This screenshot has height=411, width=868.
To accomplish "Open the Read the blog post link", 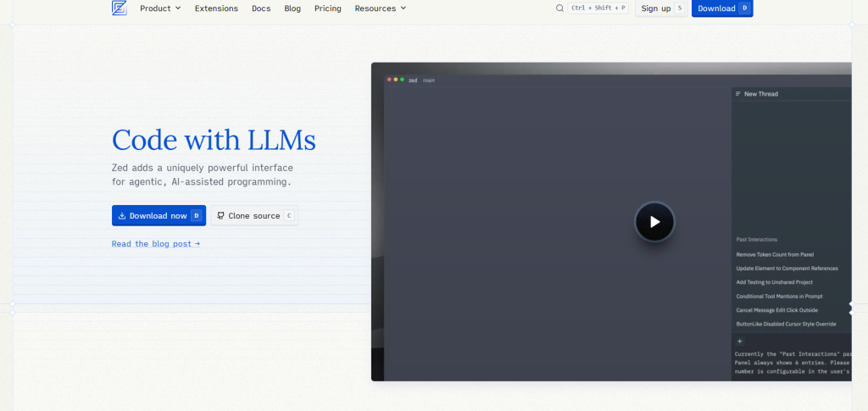I will [x=155, y=244].
